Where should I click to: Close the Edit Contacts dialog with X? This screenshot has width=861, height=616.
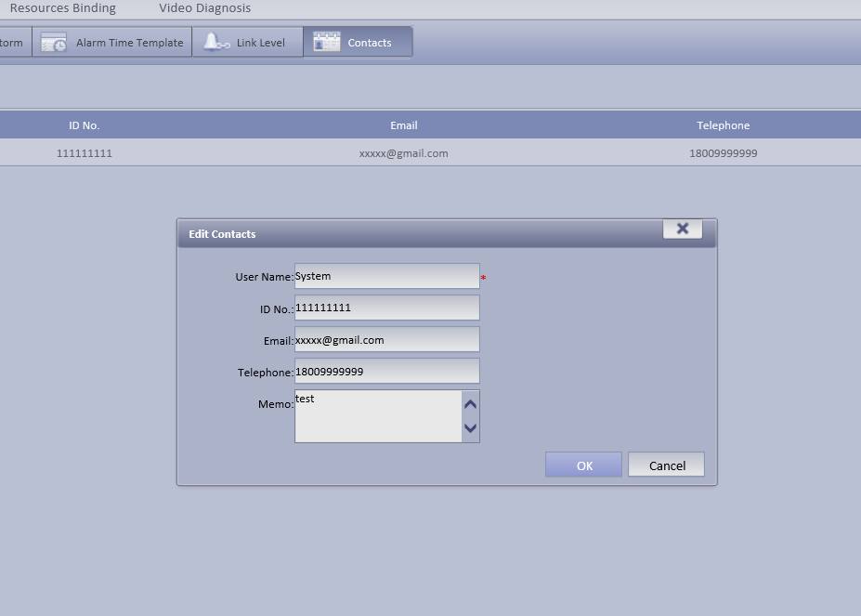pyautogui.click(x=683, y=229)
